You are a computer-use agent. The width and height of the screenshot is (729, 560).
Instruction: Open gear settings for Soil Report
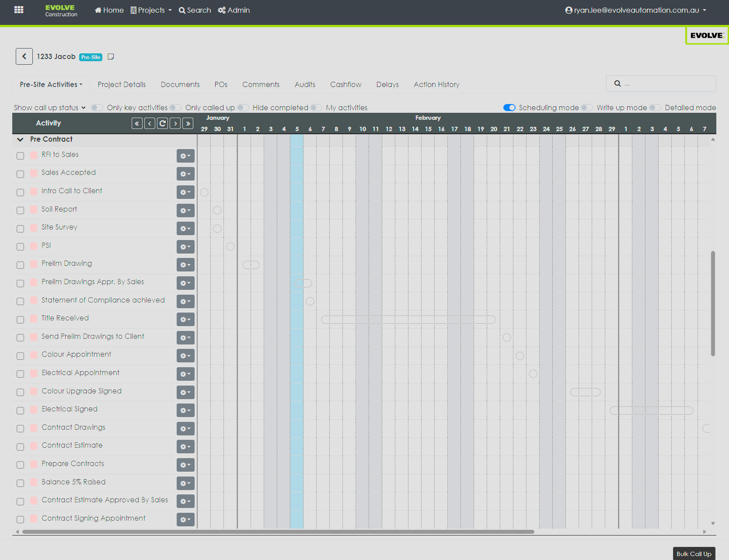[x=185, y=210]
